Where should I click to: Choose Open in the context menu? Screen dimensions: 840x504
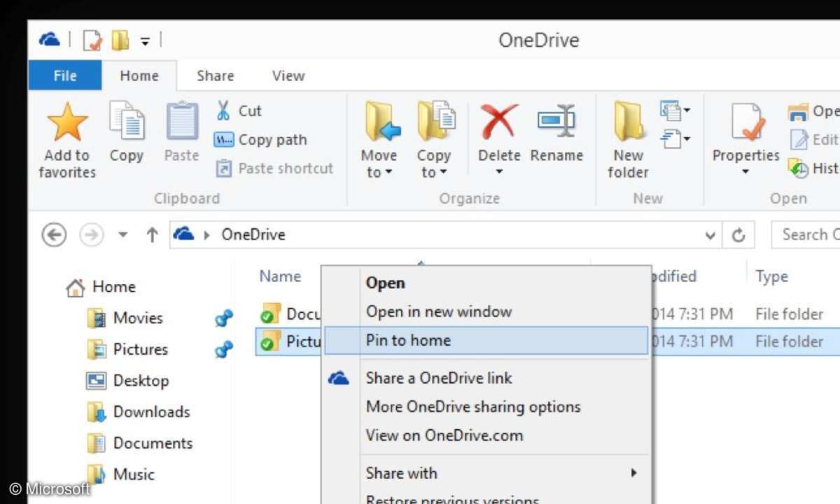[x=385, y=283]
